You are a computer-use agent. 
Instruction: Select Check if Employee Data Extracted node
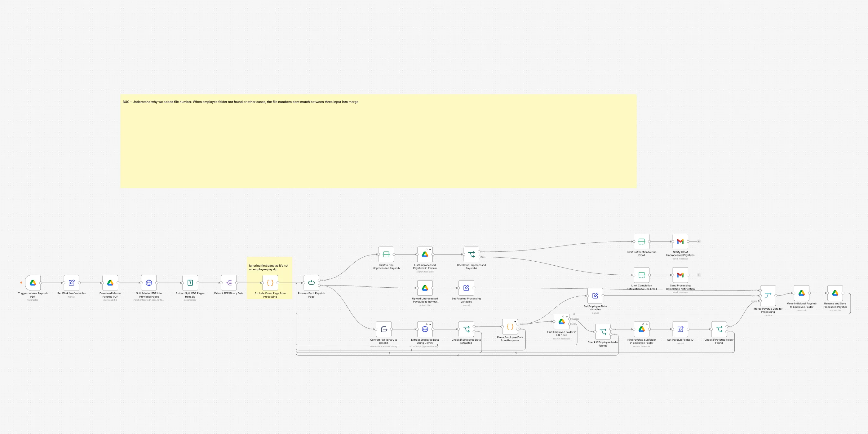click(x=466, y=329)
